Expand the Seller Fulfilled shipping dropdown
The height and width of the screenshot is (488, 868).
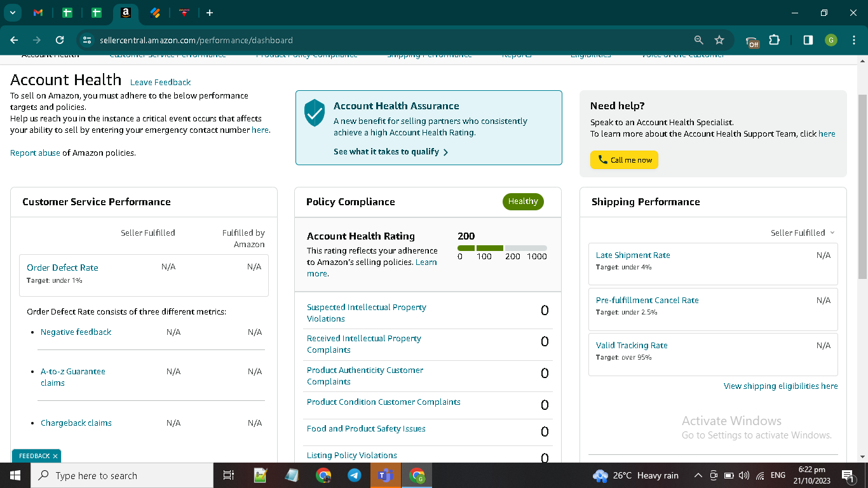pos(803,233)
